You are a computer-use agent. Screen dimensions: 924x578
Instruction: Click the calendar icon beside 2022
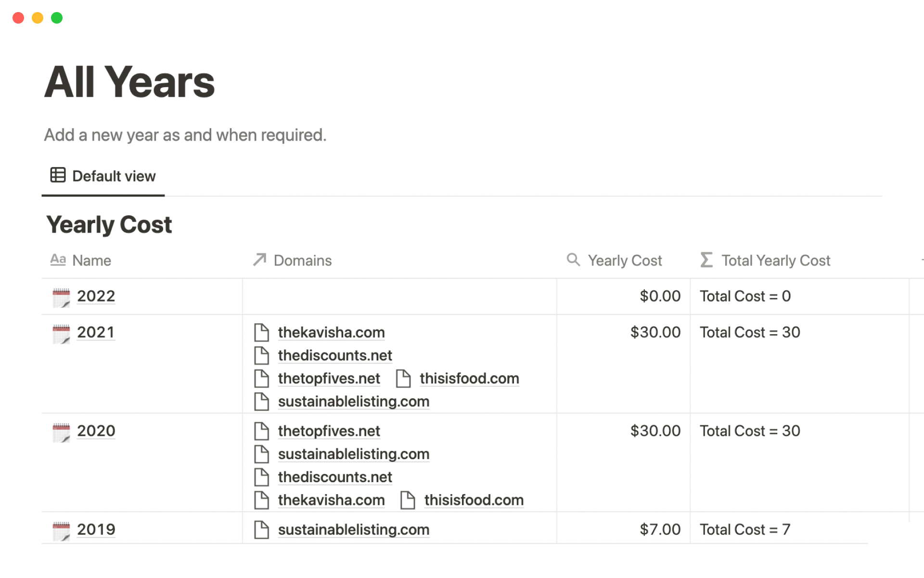click(x=61, y=297)
